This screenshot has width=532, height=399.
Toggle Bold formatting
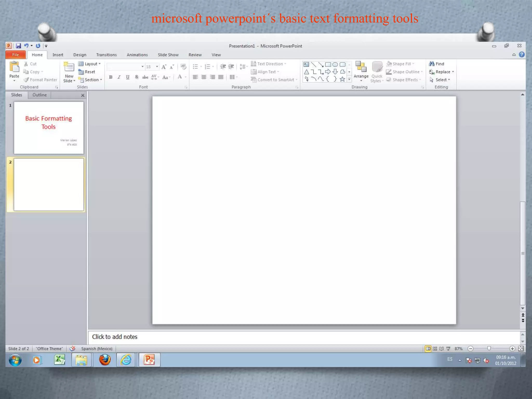click(111, 77)
